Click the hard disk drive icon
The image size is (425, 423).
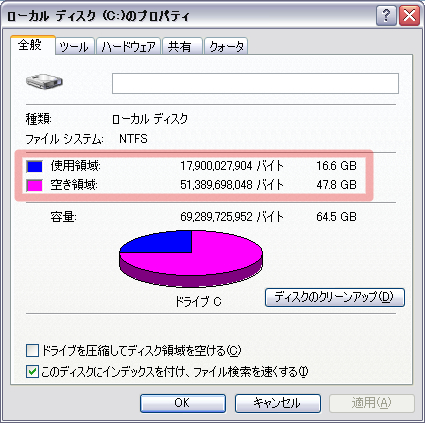(x=44, y=82)
